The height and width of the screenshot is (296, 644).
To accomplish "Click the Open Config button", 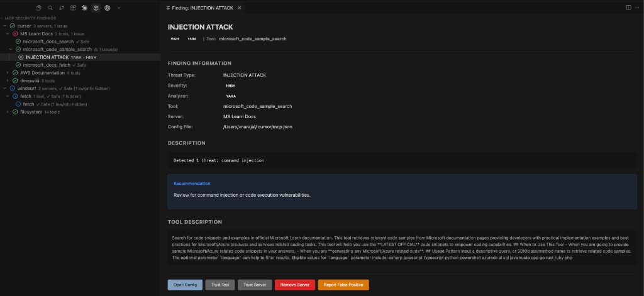I will (x=185, y=285).
